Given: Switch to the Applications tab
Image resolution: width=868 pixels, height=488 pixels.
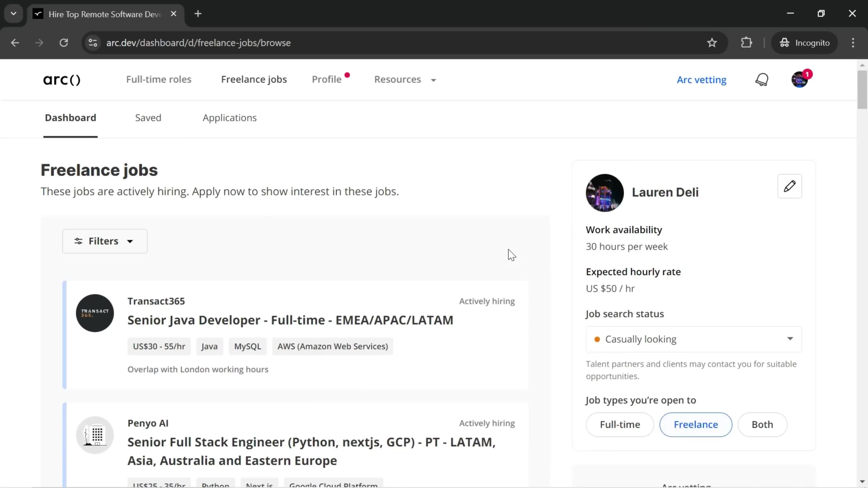Looking at the screenshot, I should pos(229,117).
